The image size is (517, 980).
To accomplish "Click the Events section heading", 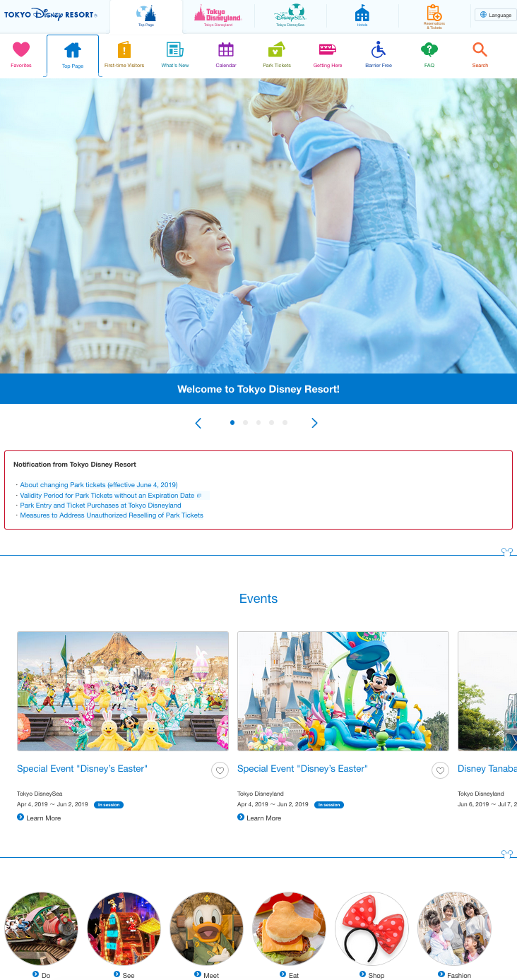I will (x=258, y=599).
